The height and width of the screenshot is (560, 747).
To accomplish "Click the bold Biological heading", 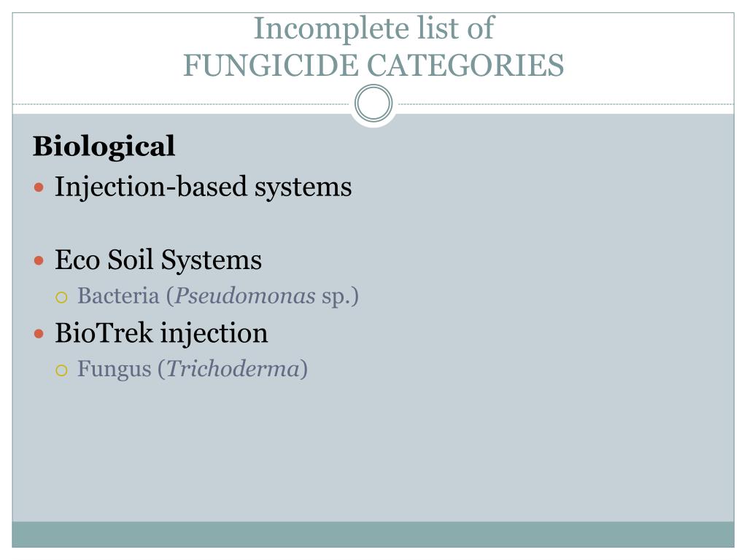I will pyautogui.click(x=104, y=147).
